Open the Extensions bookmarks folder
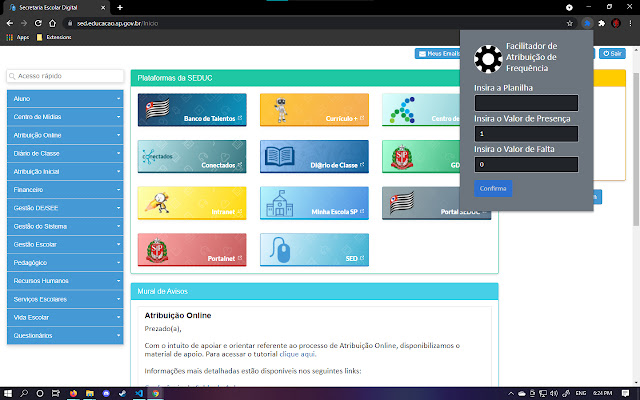 (x=54, y=37)
